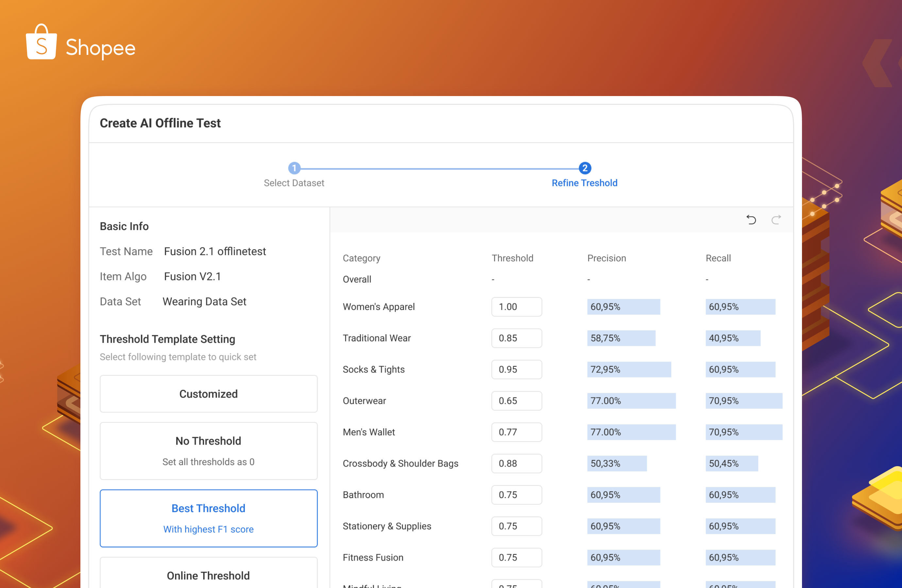This screenshot has width=902, height=588.
Task: Click the Overall row label
Action: pyautogui.click(x=357, y=279)
